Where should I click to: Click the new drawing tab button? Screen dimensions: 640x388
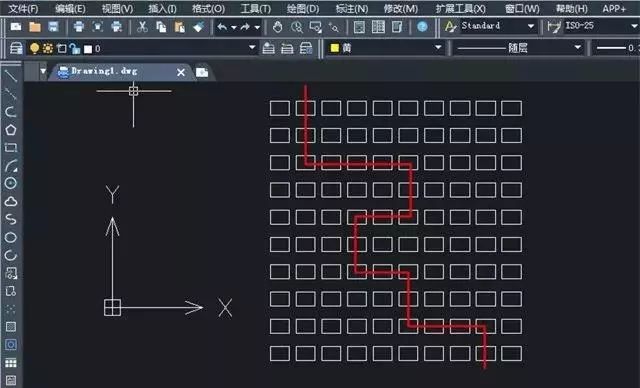202,72
